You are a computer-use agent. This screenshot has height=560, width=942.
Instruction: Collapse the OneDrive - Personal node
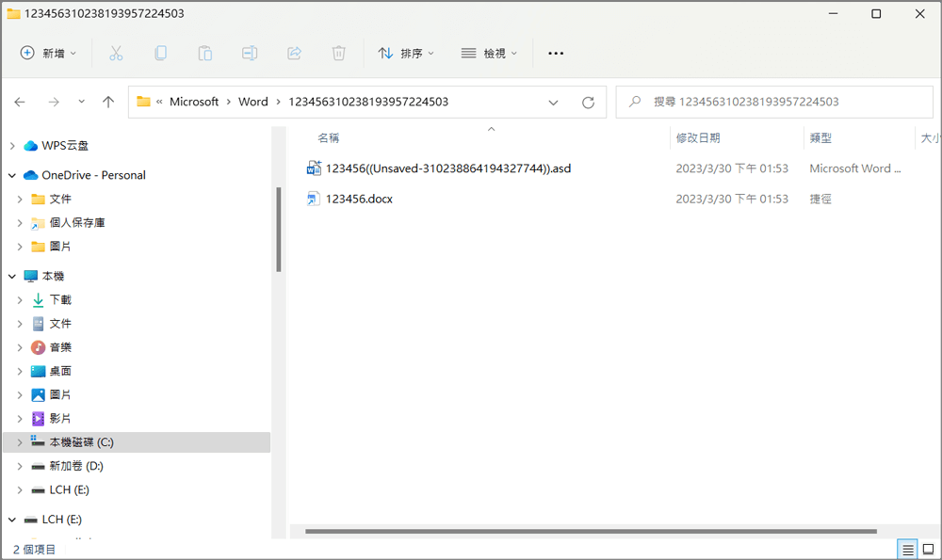tap(12, 175)
